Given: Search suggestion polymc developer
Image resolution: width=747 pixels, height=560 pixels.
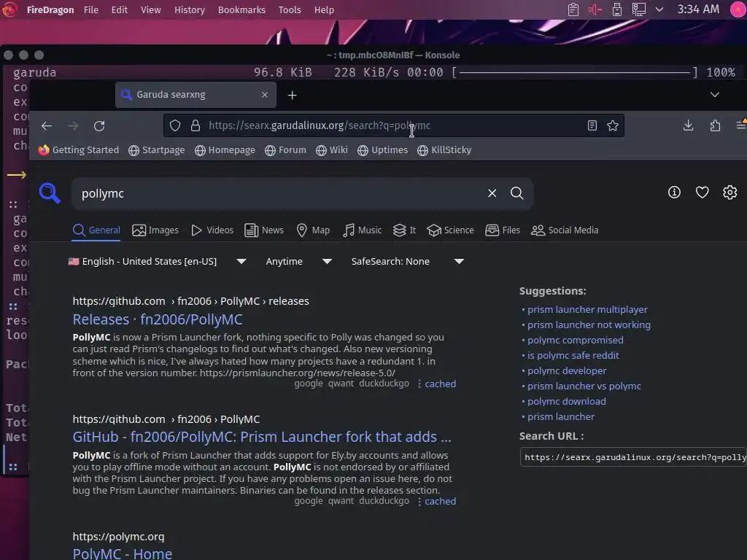Looking at the screenshot, I should tap(567, 370).
